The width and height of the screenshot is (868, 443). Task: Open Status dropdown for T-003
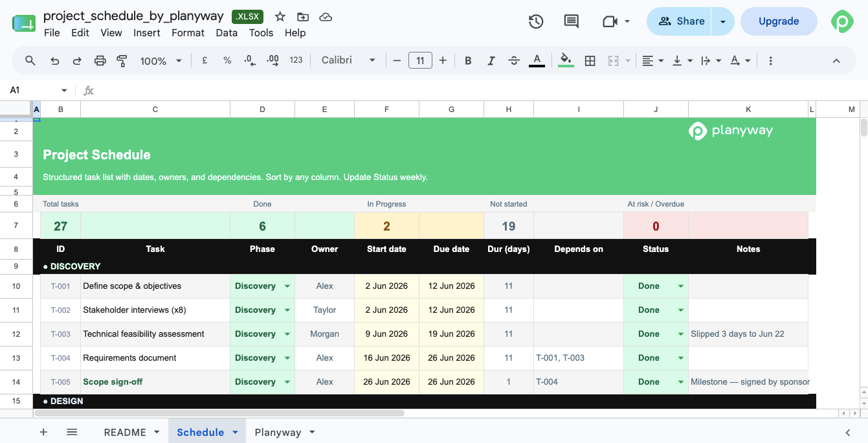pyautogui.click(x=681, y=334)
